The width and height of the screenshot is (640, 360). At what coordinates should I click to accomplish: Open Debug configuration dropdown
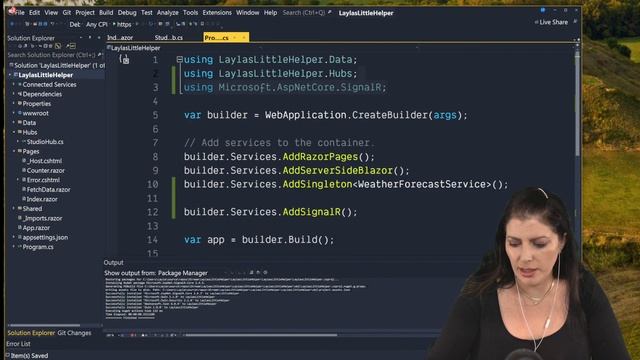(75, 24)
